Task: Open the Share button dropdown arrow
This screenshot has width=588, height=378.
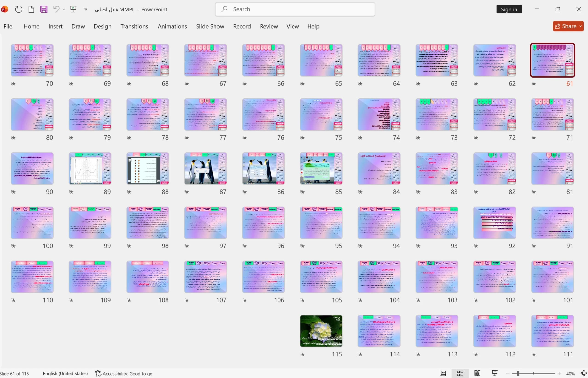Action: tap(581, 26)
